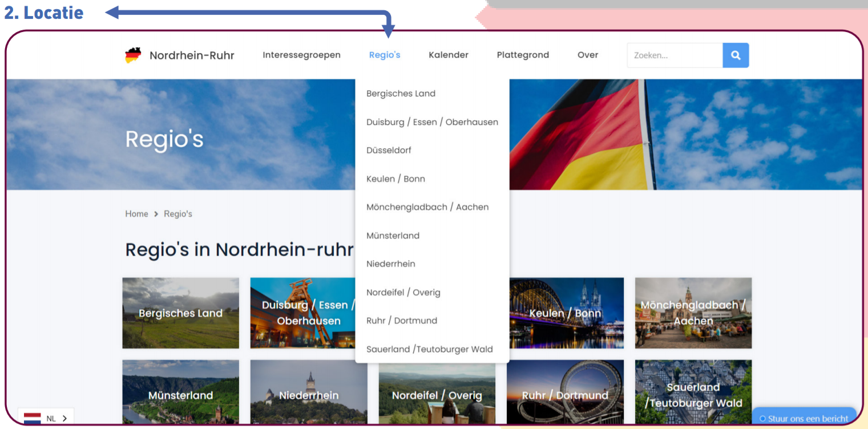
Task: Click the Dutch flag language icon
Action: point(32,418)
